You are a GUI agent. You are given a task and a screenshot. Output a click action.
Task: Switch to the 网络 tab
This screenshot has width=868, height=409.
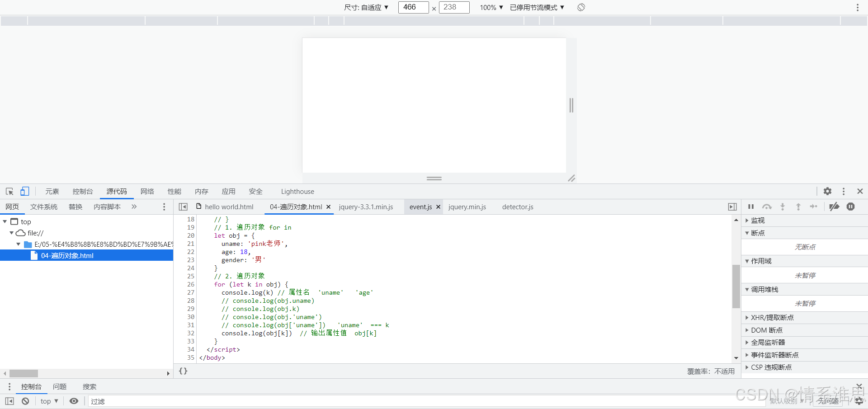point(147,191)
